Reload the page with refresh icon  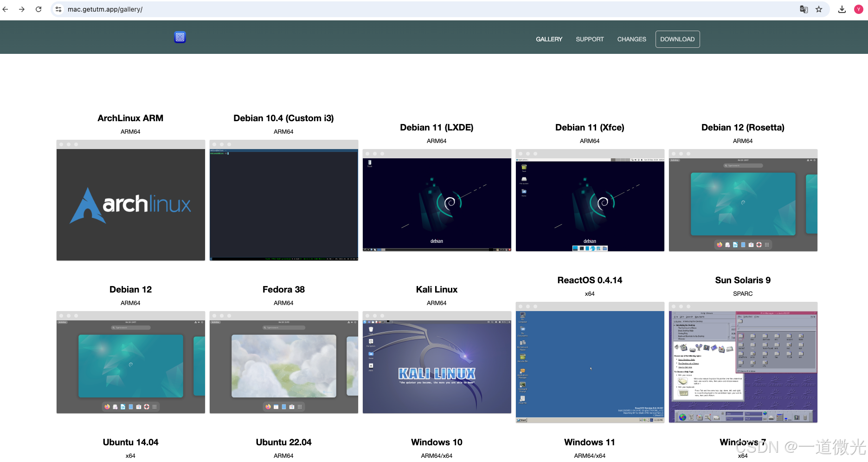tap(39, 9)
